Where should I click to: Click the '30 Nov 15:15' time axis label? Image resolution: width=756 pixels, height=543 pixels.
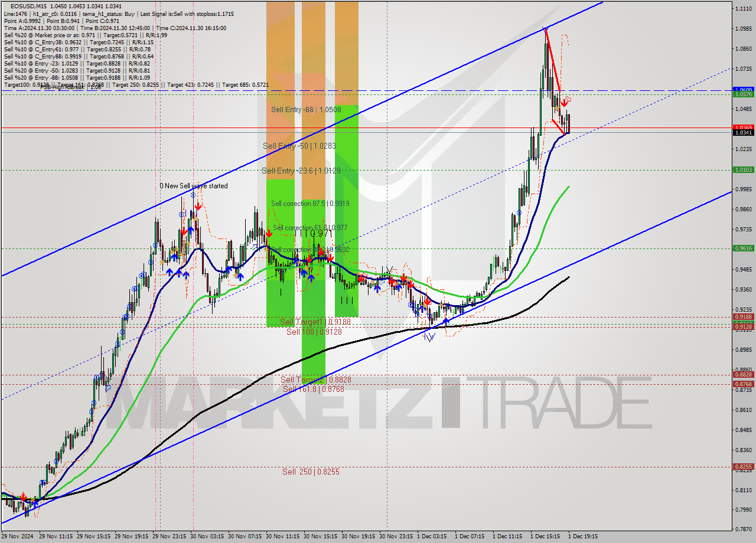[x=321, y=537]
